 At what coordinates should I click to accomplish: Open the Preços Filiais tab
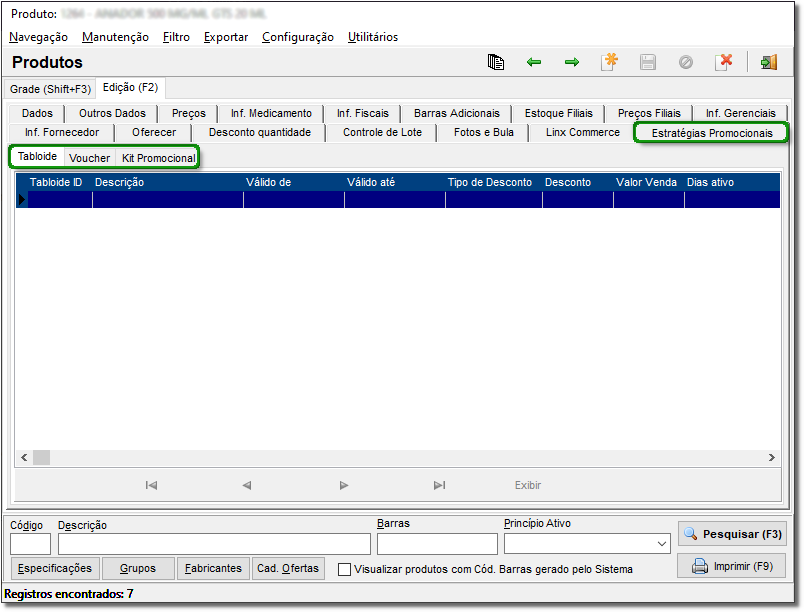649,113
